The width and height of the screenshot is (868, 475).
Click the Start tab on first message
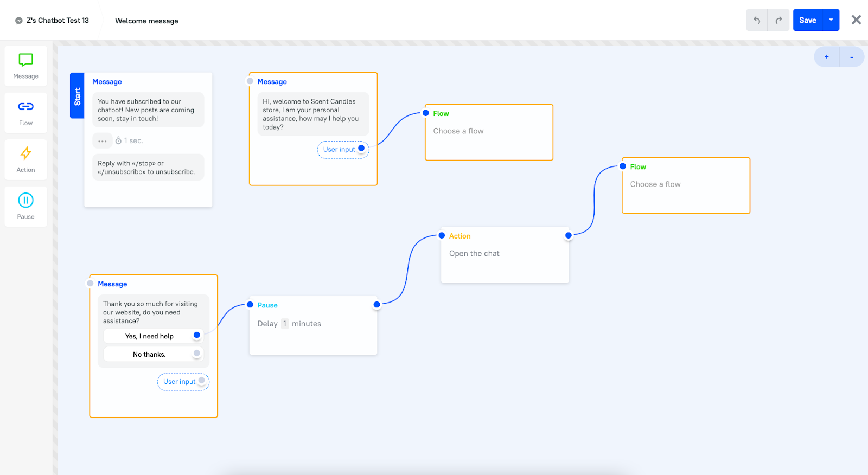(x=77, y=95)
